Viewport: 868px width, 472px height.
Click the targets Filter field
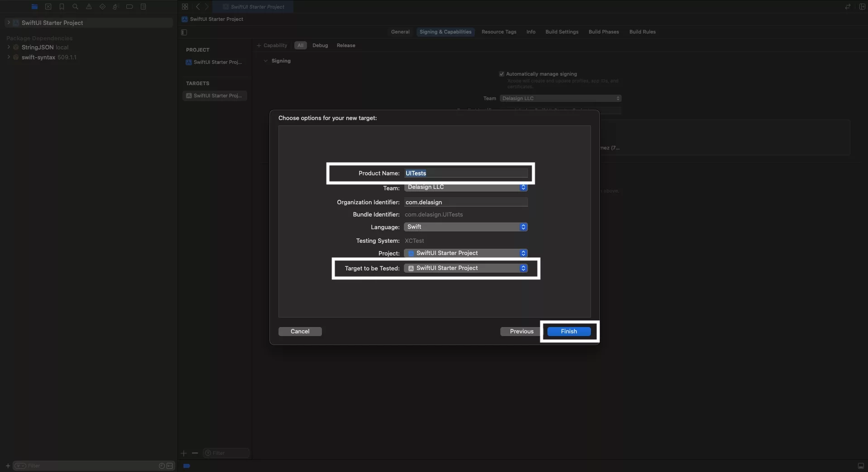click(x=226, y=453)
